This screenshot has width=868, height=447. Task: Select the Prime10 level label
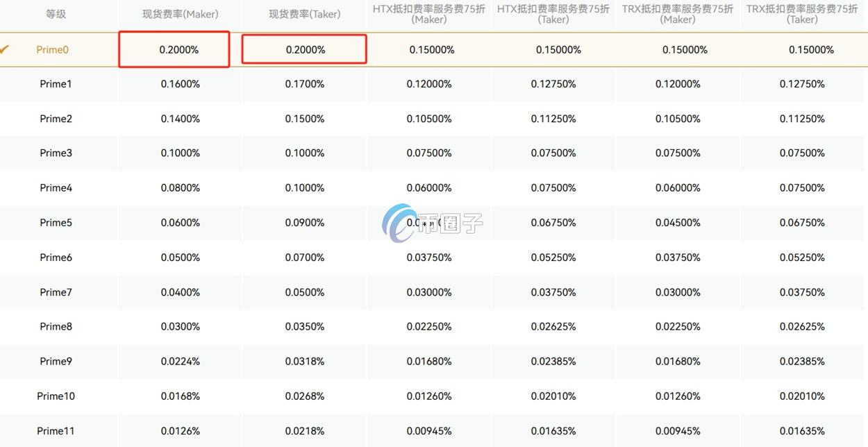point(56,396)
